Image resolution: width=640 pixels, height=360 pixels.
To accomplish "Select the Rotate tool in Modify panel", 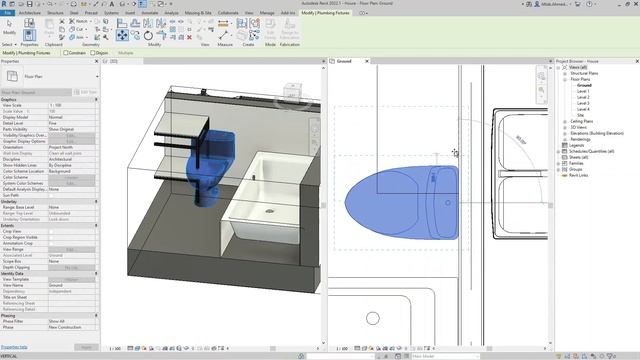I will pyautogui.click(x=148, y=36).
